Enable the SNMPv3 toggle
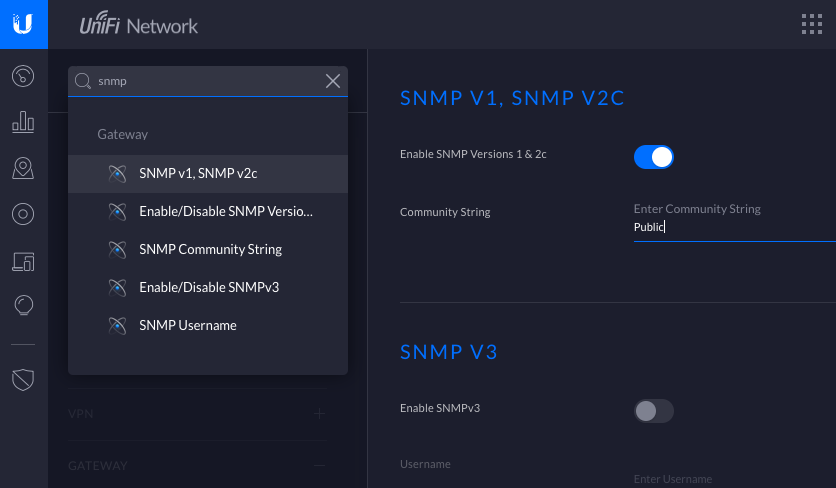The height and width of the screenshot is (488, 836). click(x=653, y=410)
